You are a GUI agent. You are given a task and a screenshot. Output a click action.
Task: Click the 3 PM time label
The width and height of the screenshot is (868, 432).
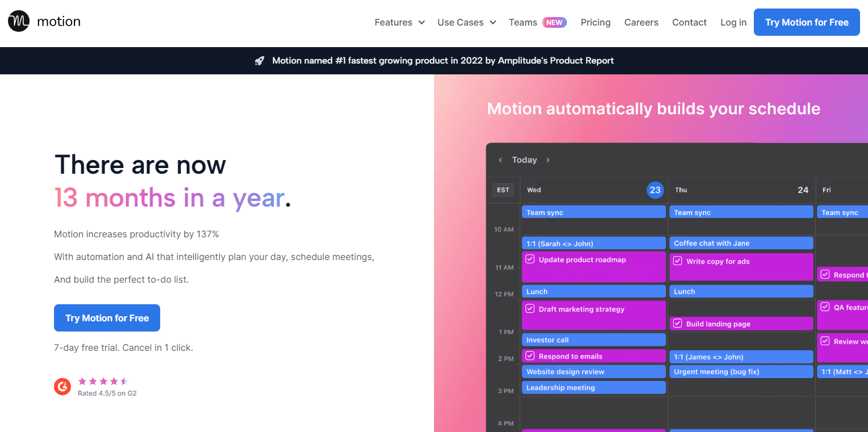tap(506, 391)
